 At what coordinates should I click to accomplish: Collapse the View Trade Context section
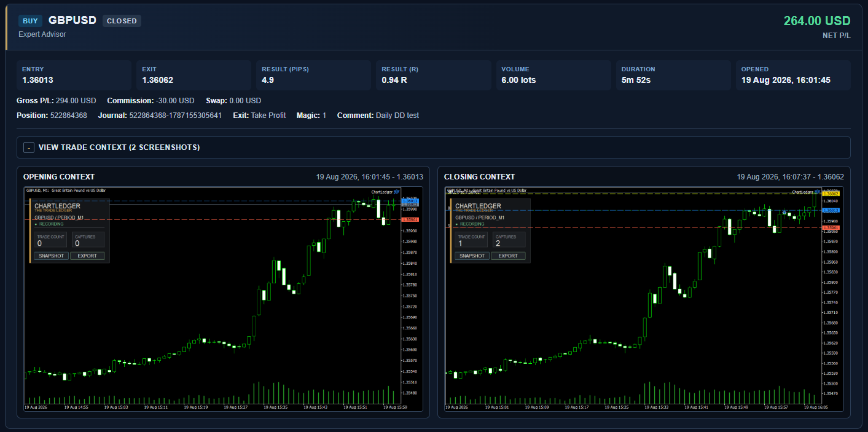pos(433,147)
